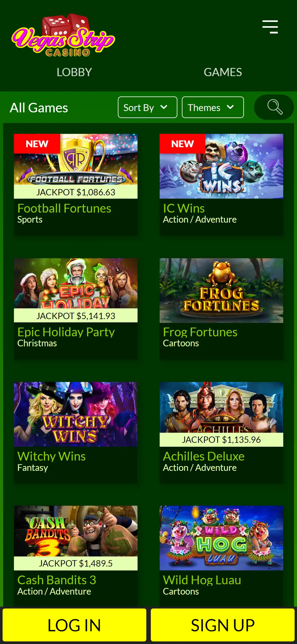This screenshot has height=644, width=297.
Task: Tap the LOG IN button
Action: [x=74, y=625]
